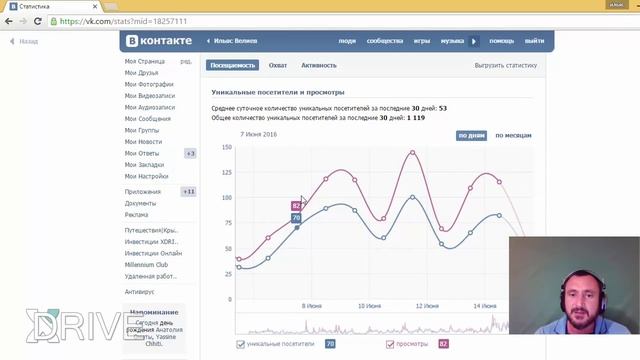Click the +3 counter badge
This screenshot has width=640, height=360.
pyautogui.click(x=190, y=153)
